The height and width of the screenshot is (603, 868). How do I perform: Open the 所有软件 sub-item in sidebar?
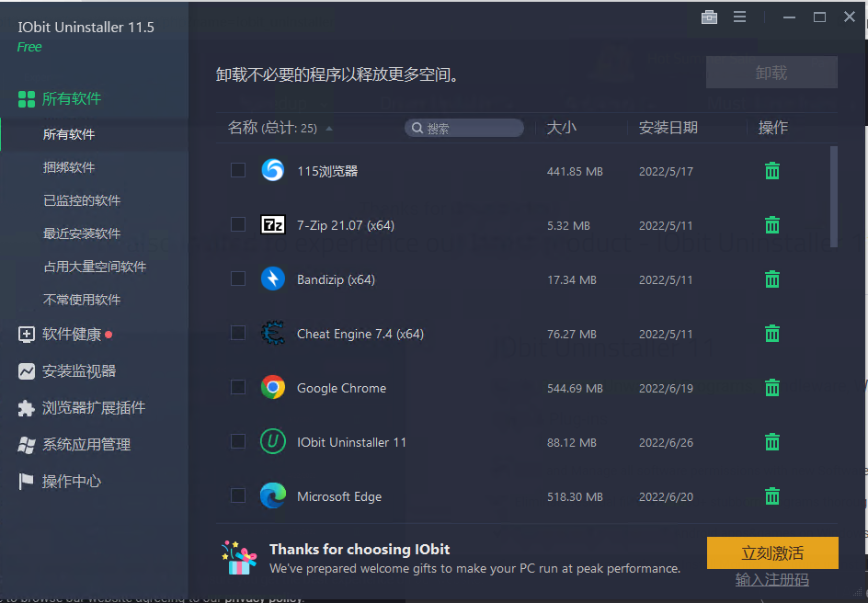point(69,134)
